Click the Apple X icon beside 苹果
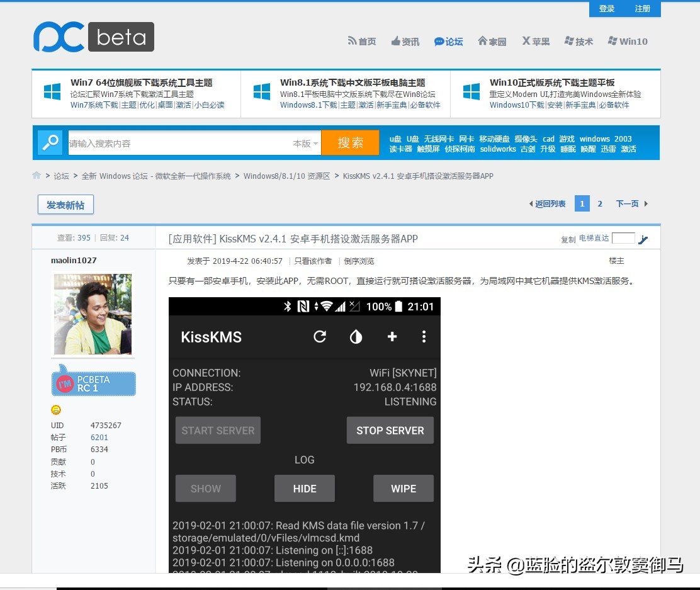Viewport: 700px width, 590px height. (x=526, y=41)
